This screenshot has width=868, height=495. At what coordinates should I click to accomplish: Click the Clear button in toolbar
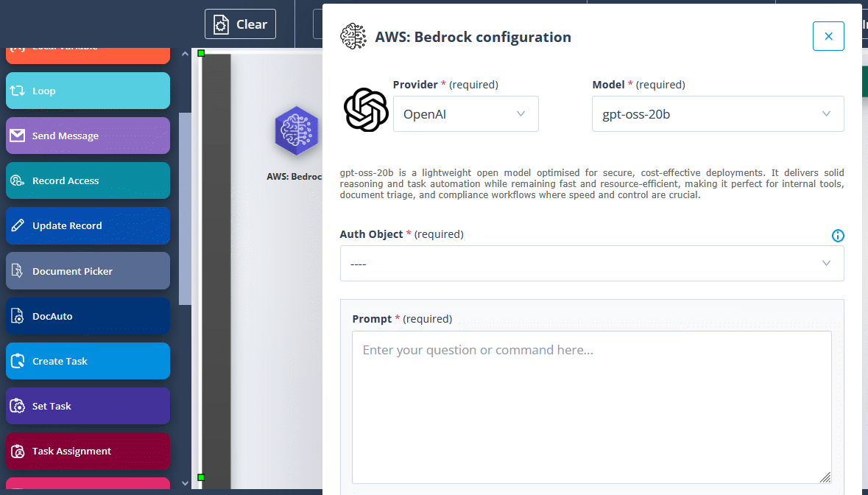240,24
